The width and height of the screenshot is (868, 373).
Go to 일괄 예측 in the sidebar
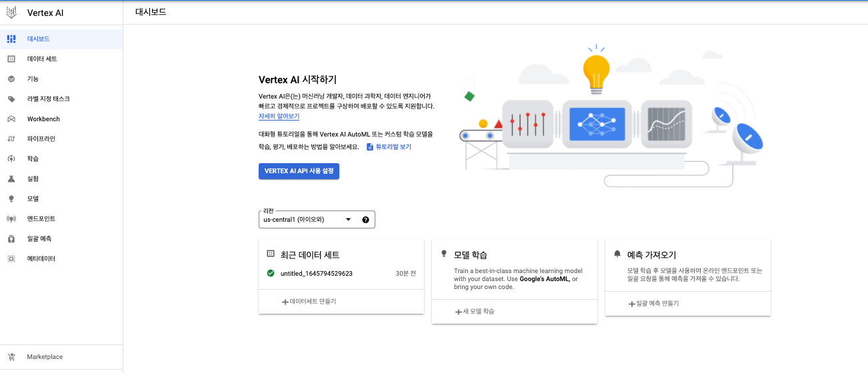(x=61, y=239)
